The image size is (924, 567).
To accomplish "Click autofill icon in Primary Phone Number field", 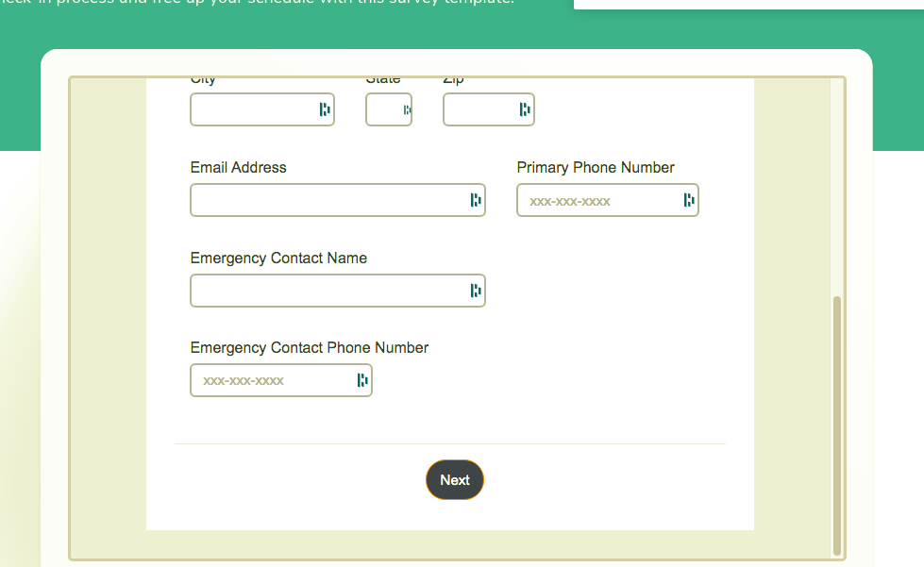I will (x=689, y=200).
